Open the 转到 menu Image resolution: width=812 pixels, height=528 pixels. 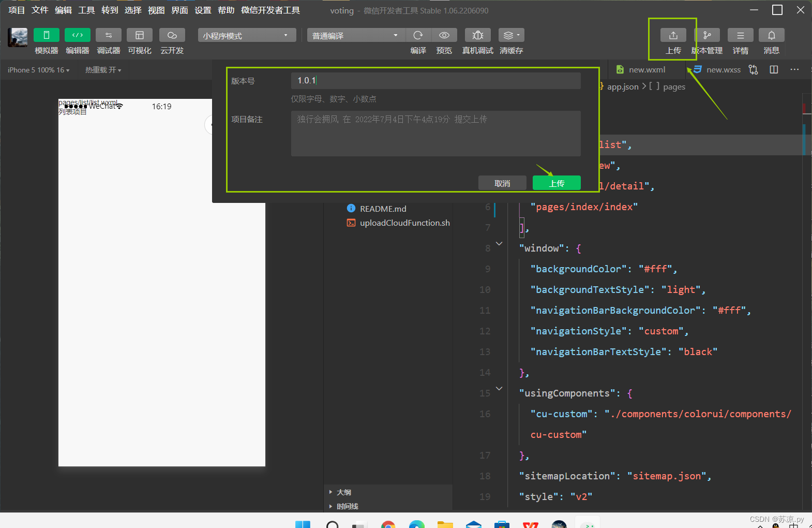(110, 10)
